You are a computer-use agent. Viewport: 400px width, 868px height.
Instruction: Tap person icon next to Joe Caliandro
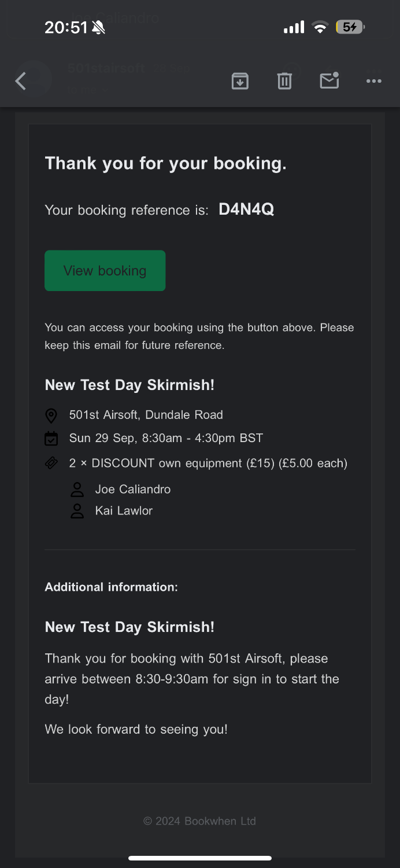77,490
